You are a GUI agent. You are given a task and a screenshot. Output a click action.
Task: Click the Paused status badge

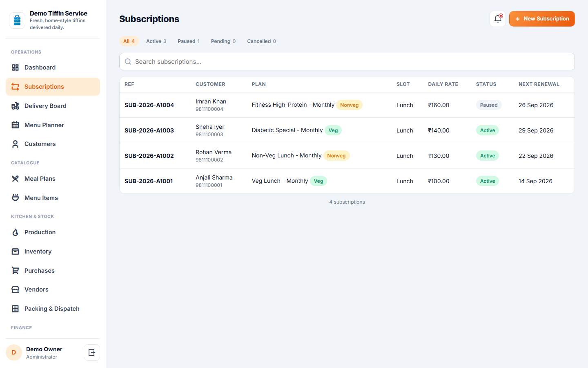[489, 105]
